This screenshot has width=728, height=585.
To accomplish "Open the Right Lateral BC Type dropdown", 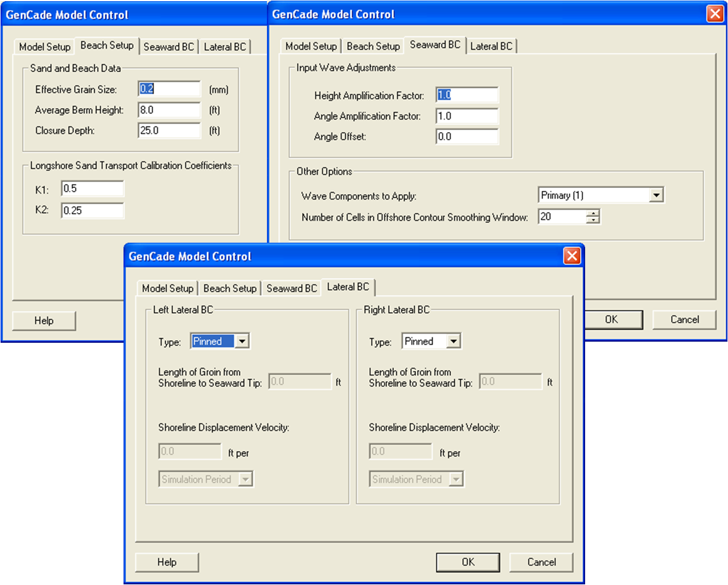I will coord(454,341).
